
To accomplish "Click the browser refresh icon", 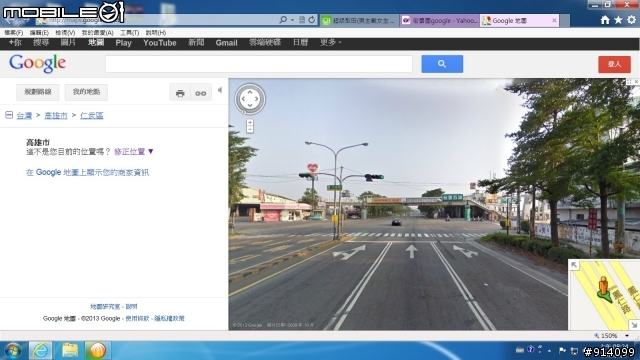I will [311, 20].
